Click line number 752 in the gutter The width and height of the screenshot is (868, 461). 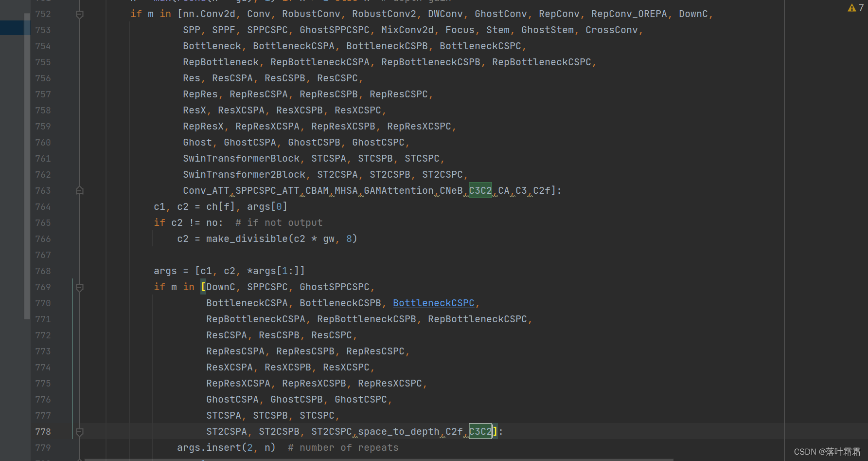coord(43,14)
